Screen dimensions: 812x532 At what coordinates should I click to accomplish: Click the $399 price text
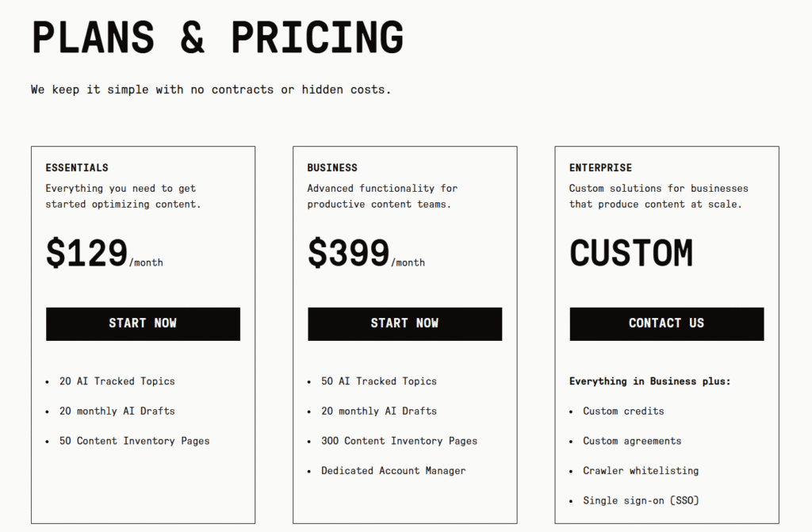pyautogui.click(x=349, y=254)
